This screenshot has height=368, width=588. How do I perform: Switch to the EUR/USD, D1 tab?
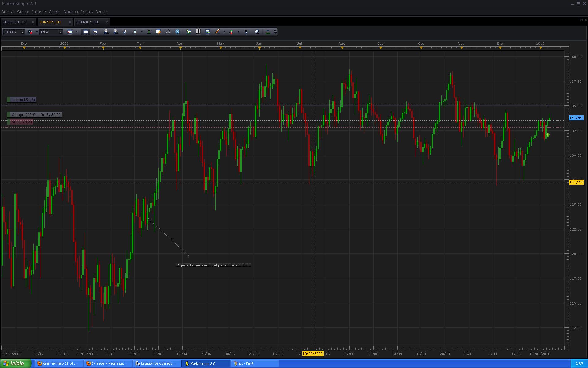point(15,22)
